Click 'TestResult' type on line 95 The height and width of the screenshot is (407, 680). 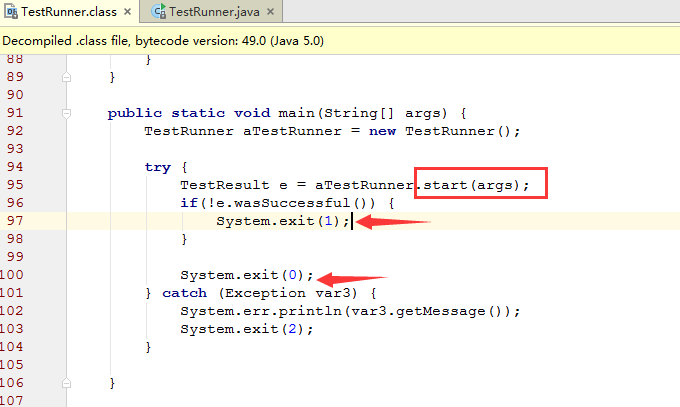(x=225, y=185)
